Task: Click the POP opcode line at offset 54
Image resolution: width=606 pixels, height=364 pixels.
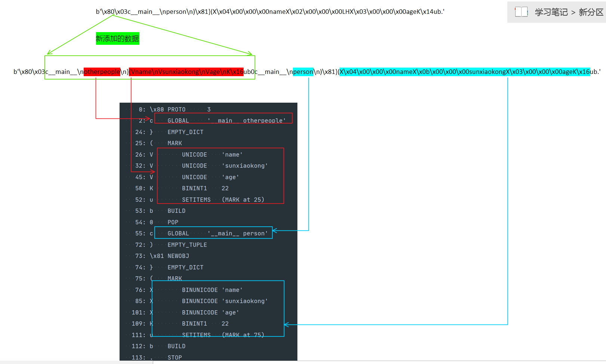Action: coord(173,222)
